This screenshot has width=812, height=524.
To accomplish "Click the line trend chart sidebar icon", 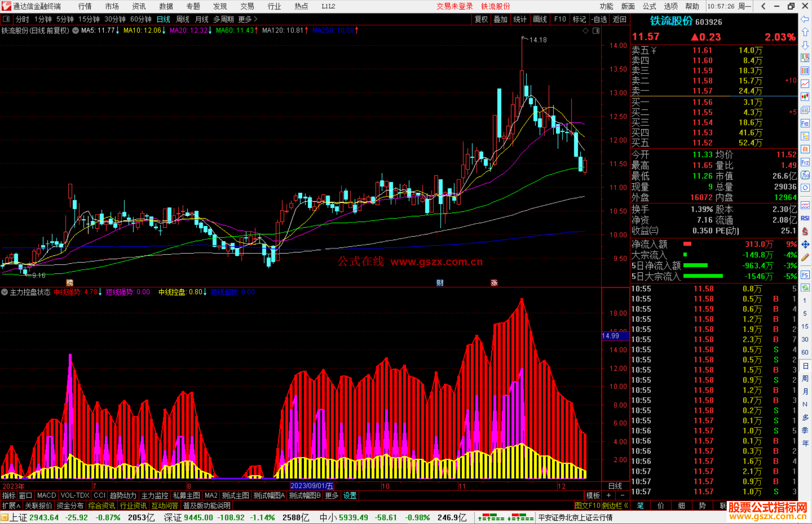I will tap(805, 84).
